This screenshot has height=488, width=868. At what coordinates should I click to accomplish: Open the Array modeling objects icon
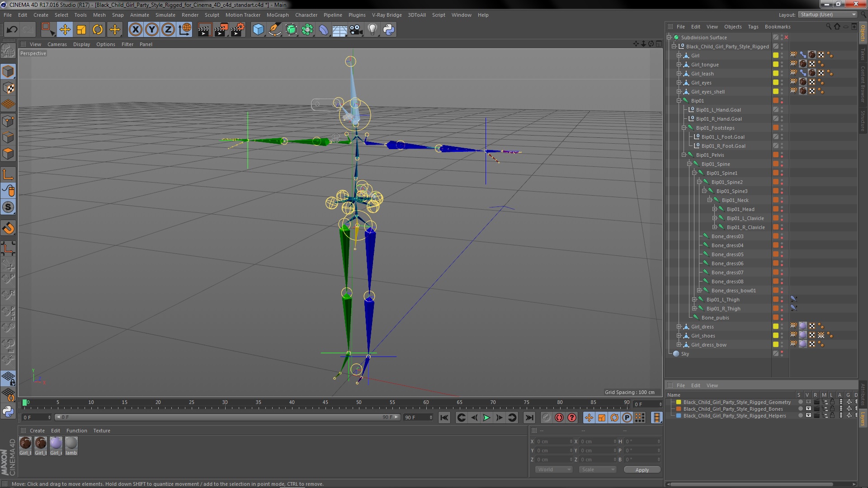click(x=307, y=30)
